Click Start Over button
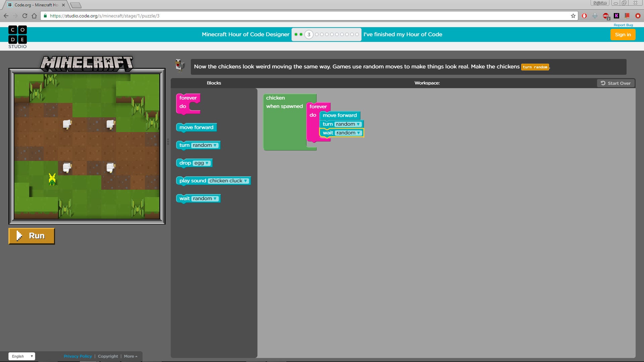Screen dimensions: 644x362 click(615, 83)
